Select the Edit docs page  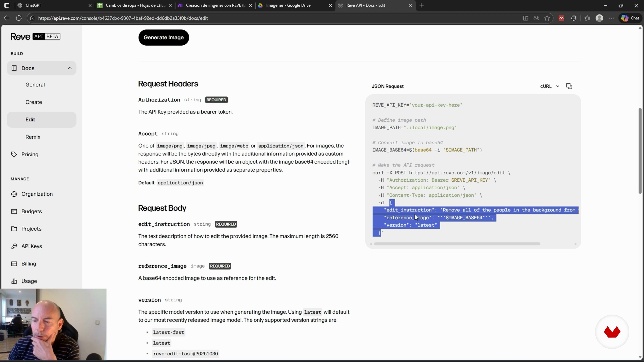click(41, 120)
